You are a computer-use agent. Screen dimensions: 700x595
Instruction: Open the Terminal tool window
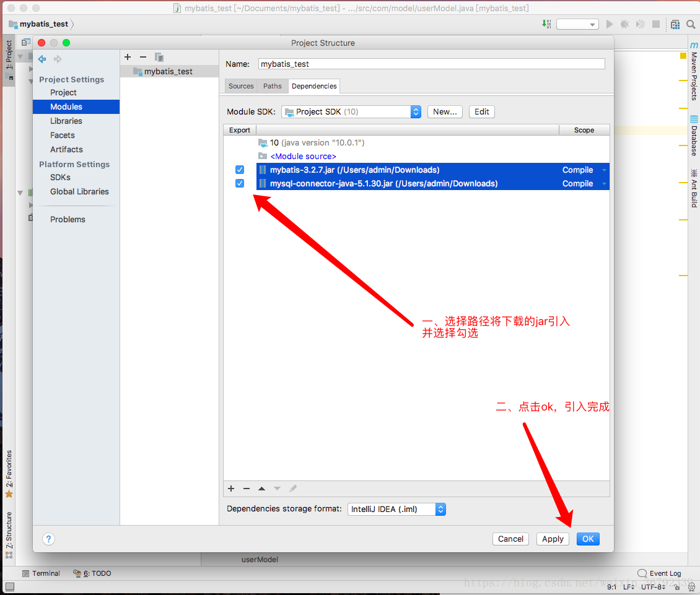pos(41,573)
